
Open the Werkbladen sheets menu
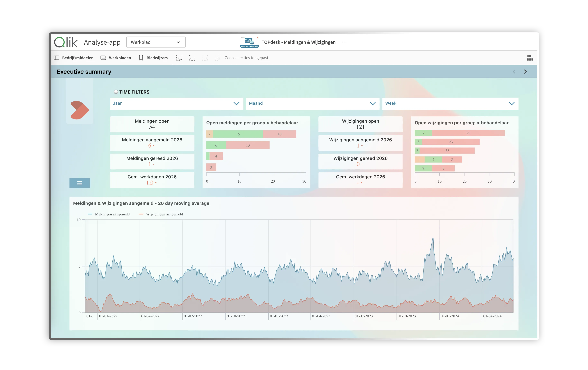[116, 58]
